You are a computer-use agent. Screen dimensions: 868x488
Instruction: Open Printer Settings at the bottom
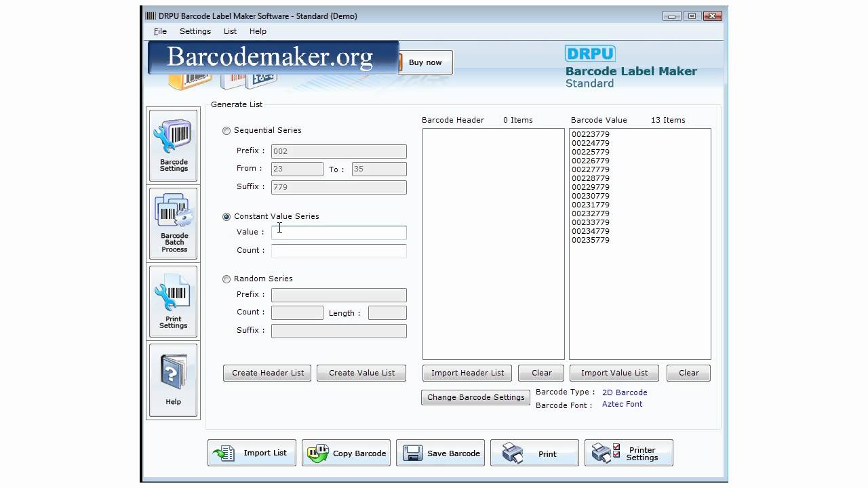point(629,453)
